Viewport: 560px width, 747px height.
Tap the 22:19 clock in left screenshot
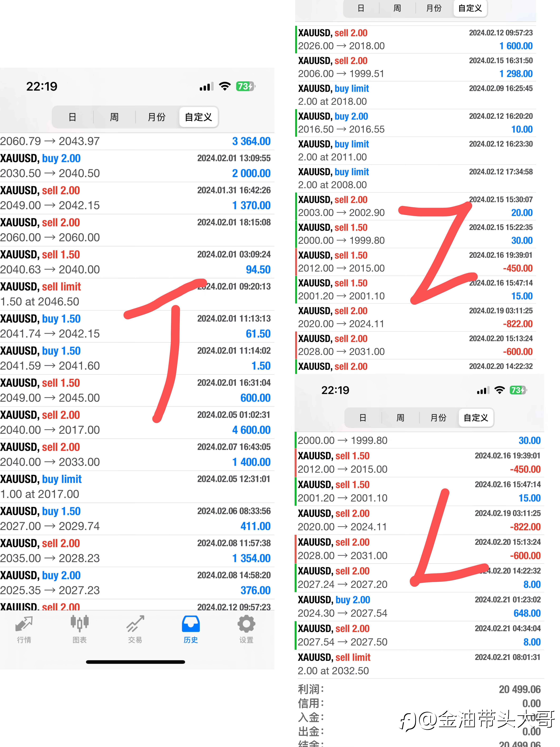click(x=42, y=86)
